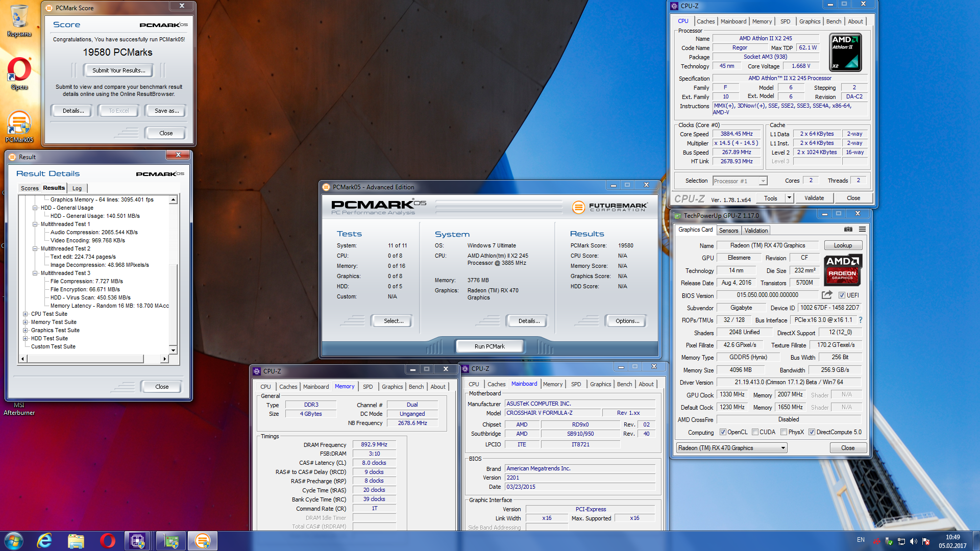Click red AMD Radeon settings tray icon
The width and height of the screenshot is (980, 551).
coord(877,541)
